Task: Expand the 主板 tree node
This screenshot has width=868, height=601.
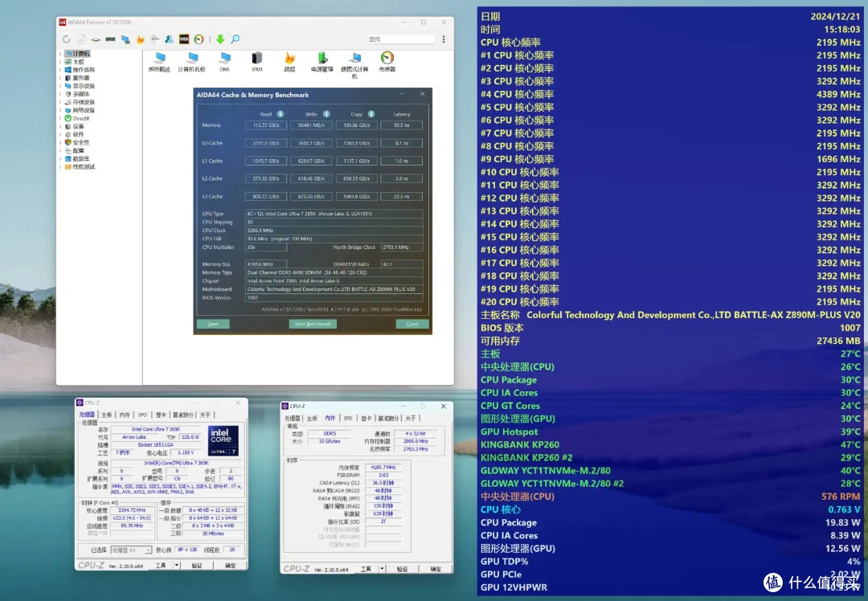Action: (x=60, y=62)
